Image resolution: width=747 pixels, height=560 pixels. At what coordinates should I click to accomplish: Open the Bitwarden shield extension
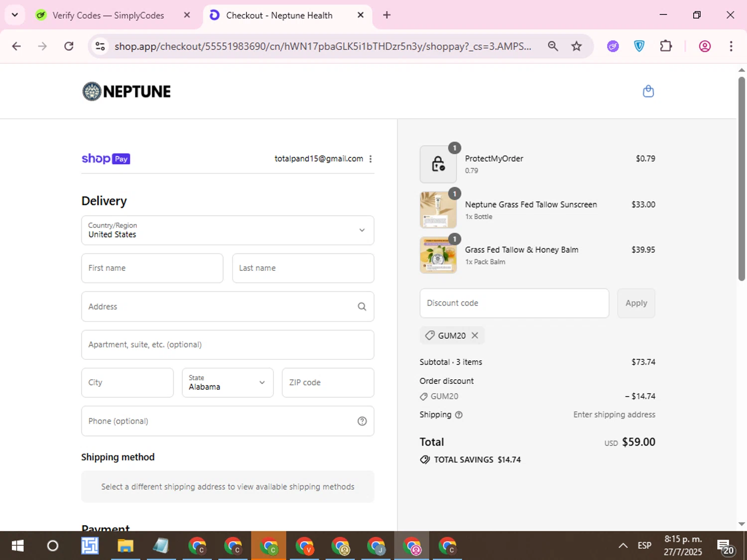[x=639, y=46]
